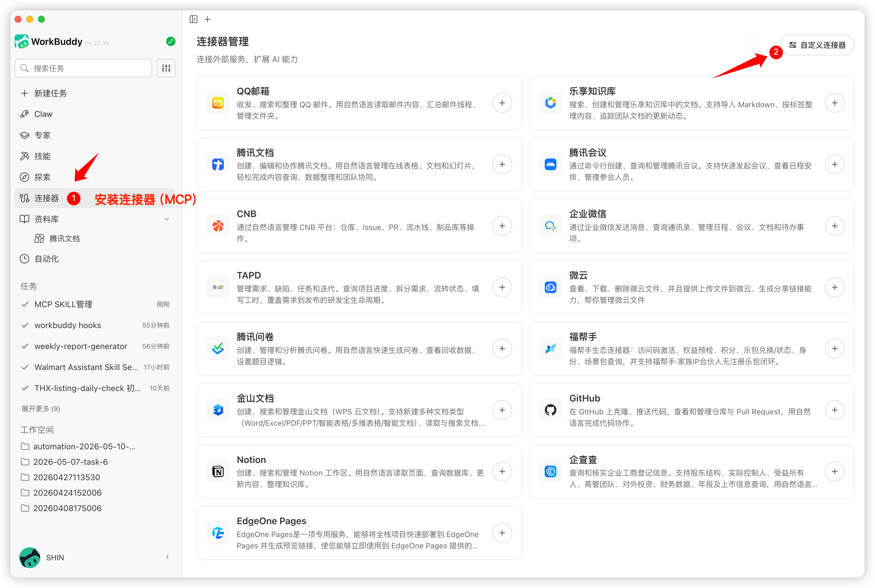Click the Notion logo icon
Image resolution: width=875 pixels, height=588 pixels.
point(218,472)
